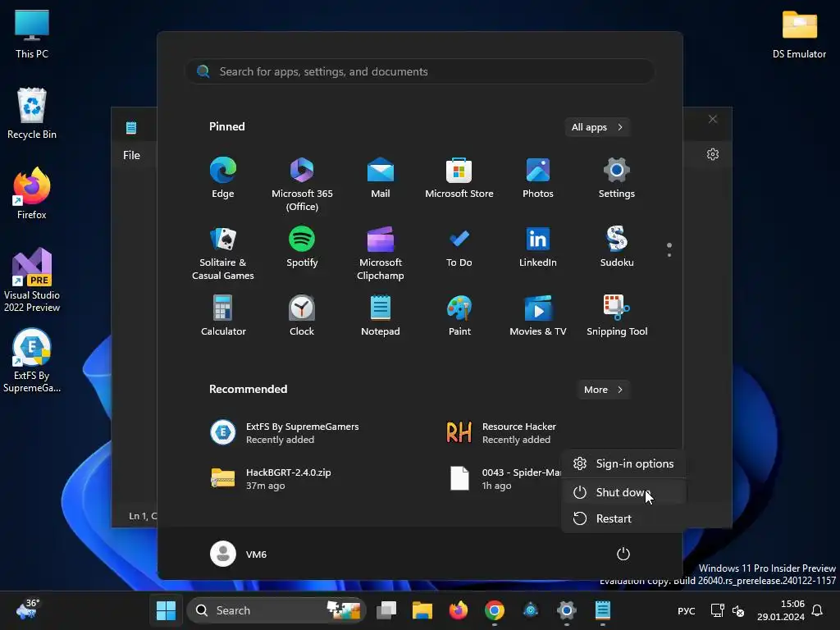Image resolution: width=840 pixels, height=630 pixels.
Task: Open Notepad from pinned apps
Action: tap(381, 316)
